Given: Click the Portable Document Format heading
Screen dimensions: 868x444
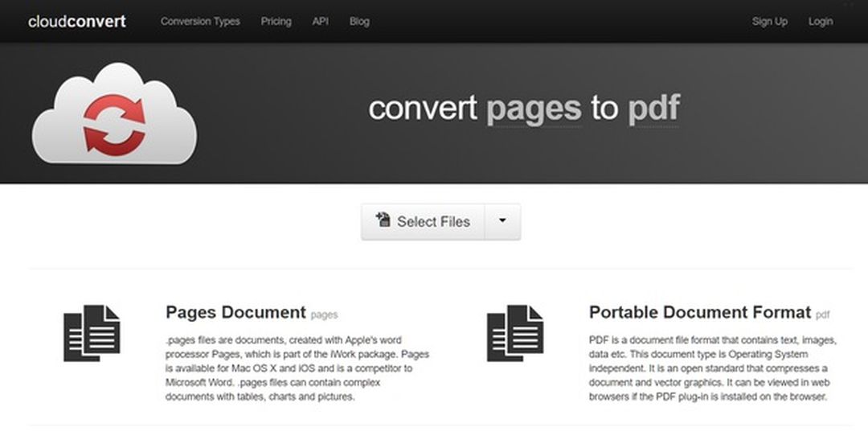Looking at the screenshot, I should [700, 312].
